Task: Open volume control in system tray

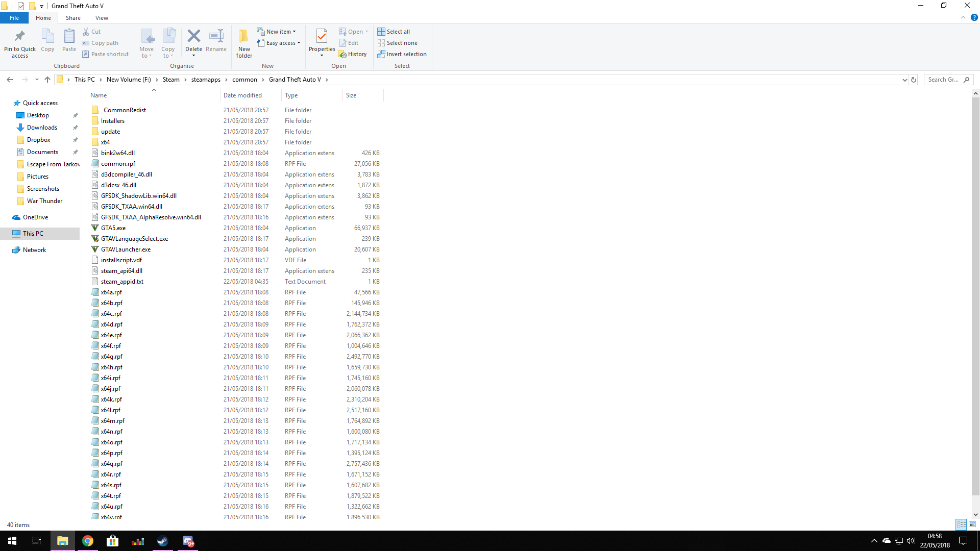Action: point(911,541)
